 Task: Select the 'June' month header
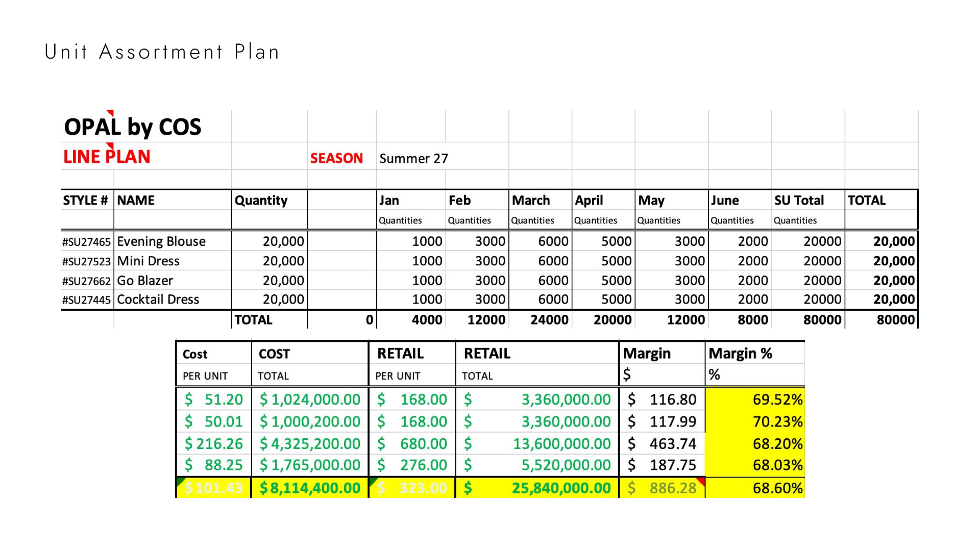pyautogui.click(x=725, y=200)
